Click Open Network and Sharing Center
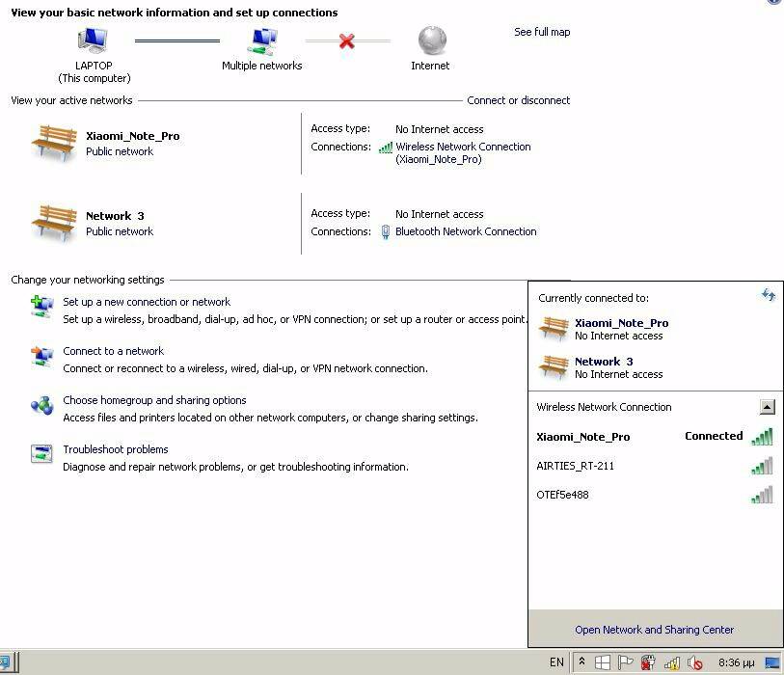 [654, 630]
